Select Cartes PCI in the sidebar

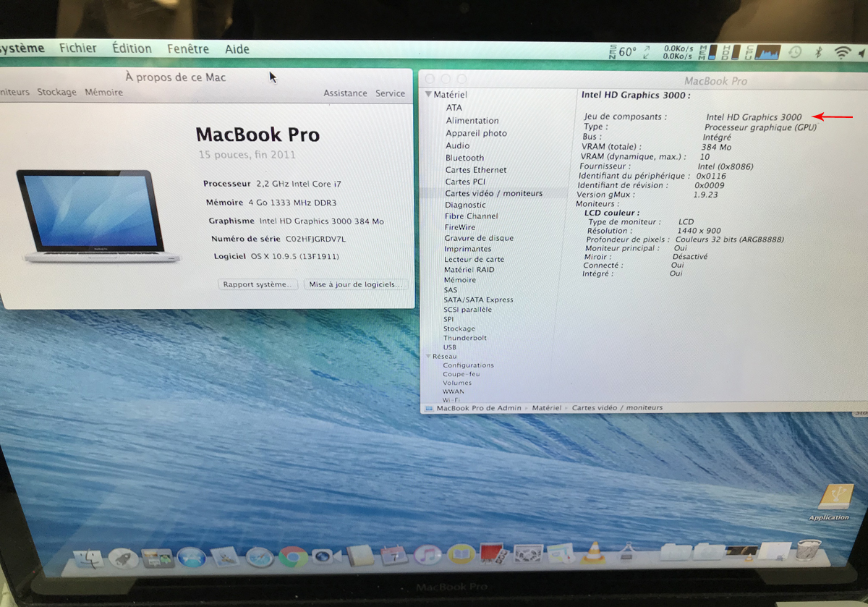(465, 182)
